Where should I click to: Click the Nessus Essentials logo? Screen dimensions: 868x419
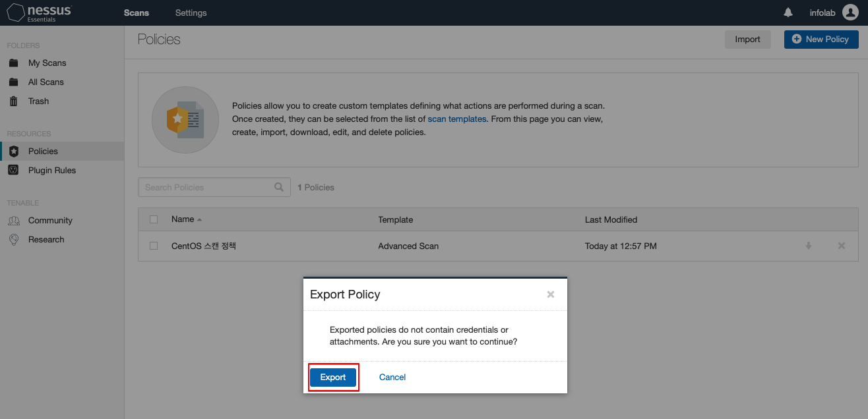pyautogui.click(x=38, y=13)
